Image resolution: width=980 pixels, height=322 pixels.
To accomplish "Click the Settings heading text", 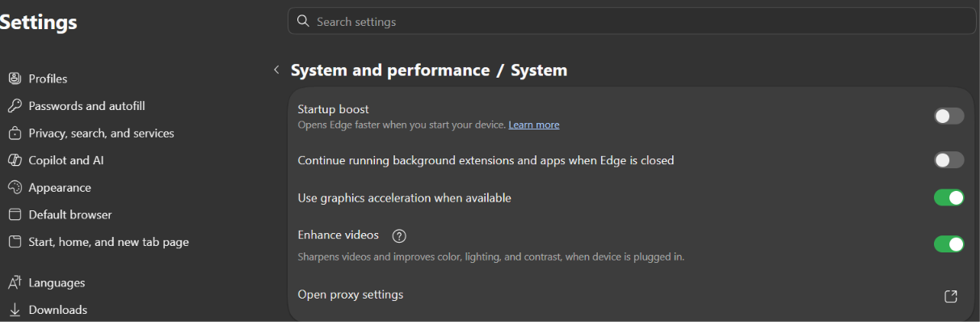I will pyautogui.click(x=38, y=23).
